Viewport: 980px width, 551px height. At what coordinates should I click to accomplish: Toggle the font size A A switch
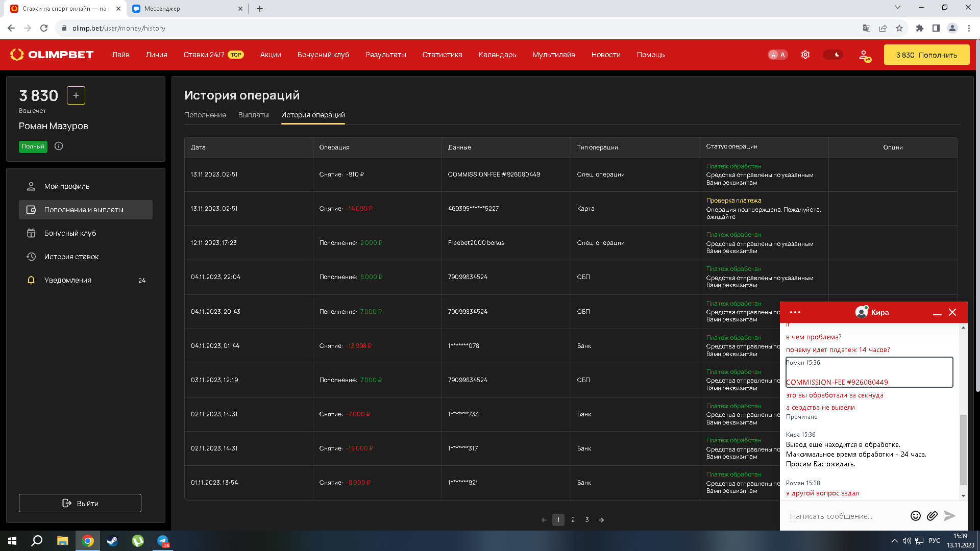click(778, 55)
